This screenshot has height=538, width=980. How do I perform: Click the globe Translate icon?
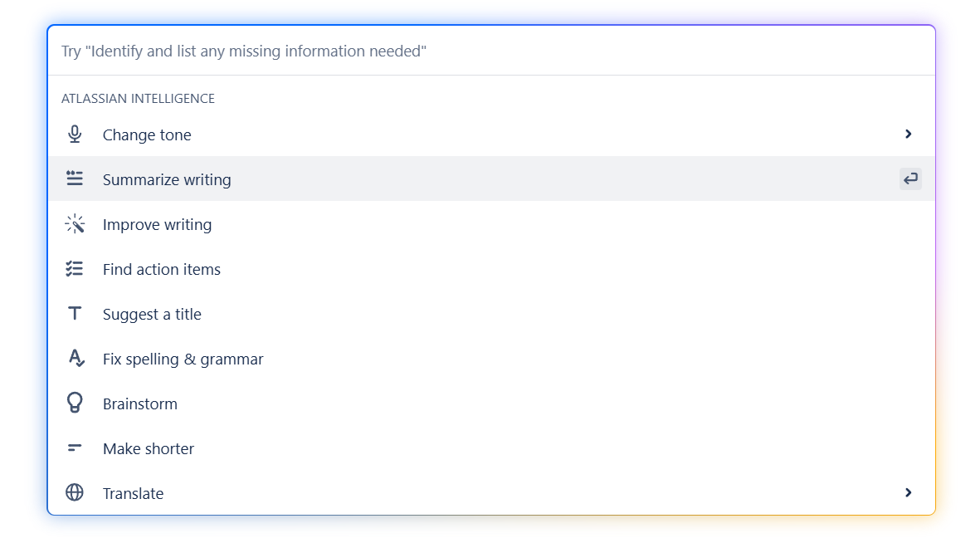click(75, 493)
